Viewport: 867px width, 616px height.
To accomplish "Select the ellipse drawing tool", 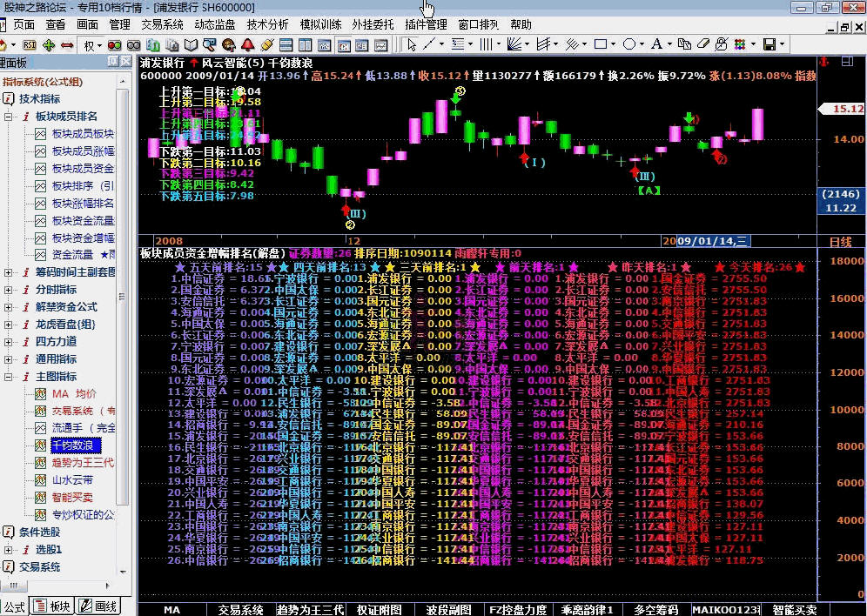I will pyautogui.click(x=629, y=44).
